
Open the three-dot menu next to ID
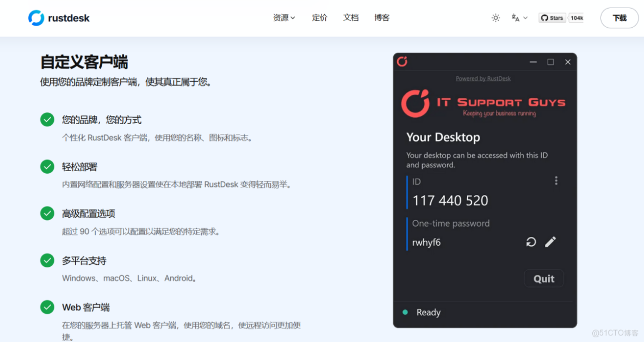tap(556, 180)
